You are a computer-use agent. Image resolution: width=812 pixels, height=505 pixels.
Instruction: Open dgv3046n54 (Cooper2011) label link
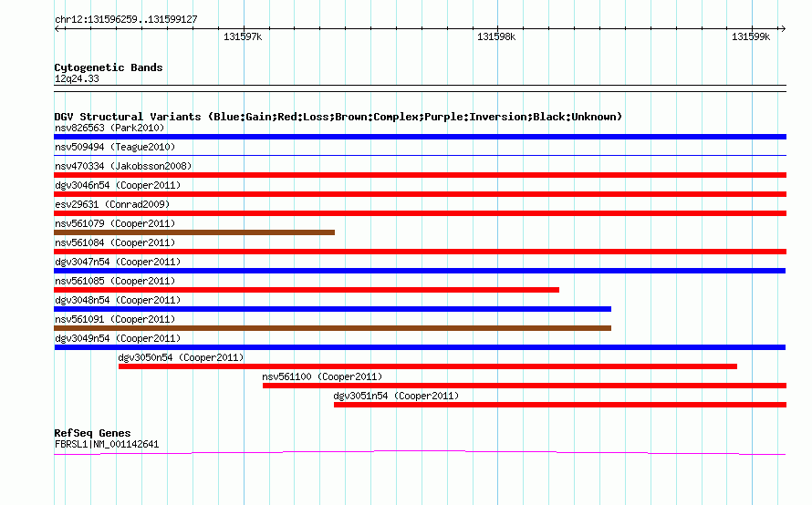[118, 185]
